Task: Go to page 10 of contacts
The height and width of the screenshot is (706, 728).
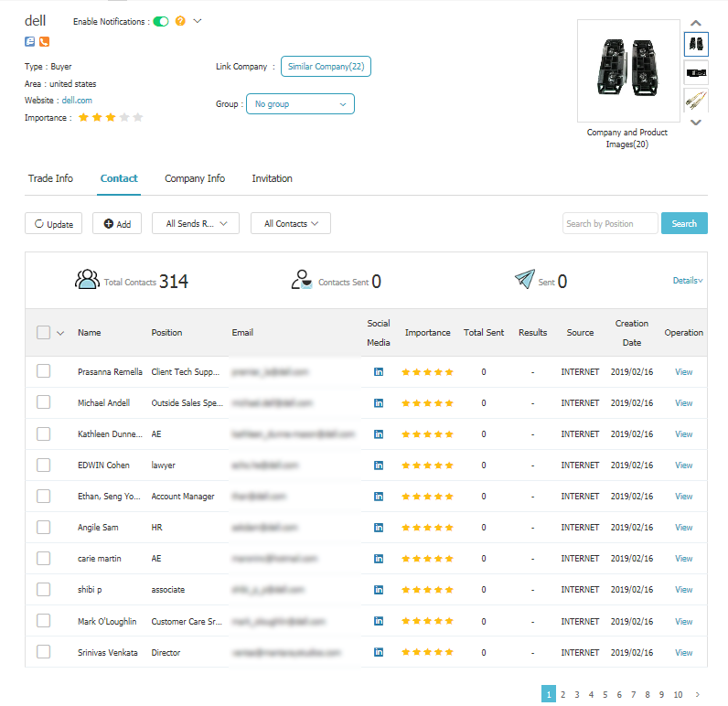Action: click(x=678, y=694)
